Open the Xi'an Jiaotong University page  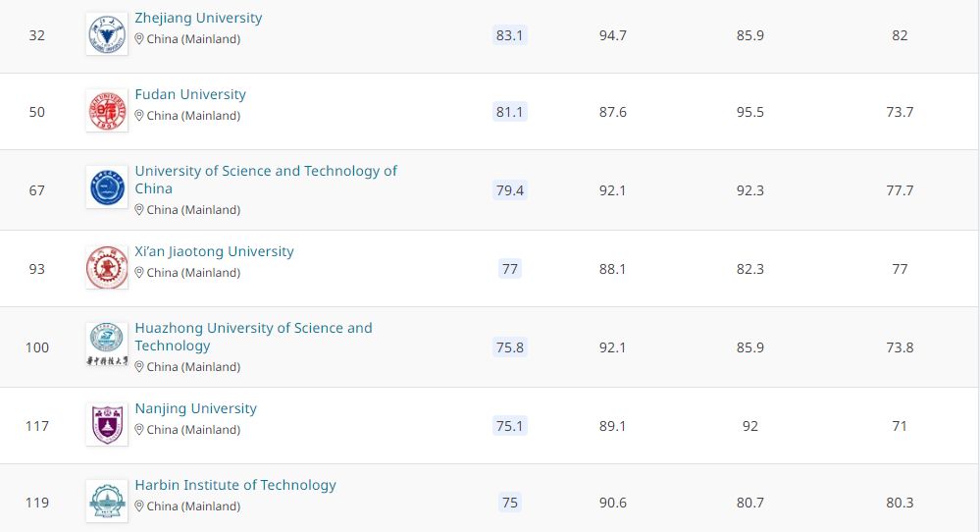[214, 251]
